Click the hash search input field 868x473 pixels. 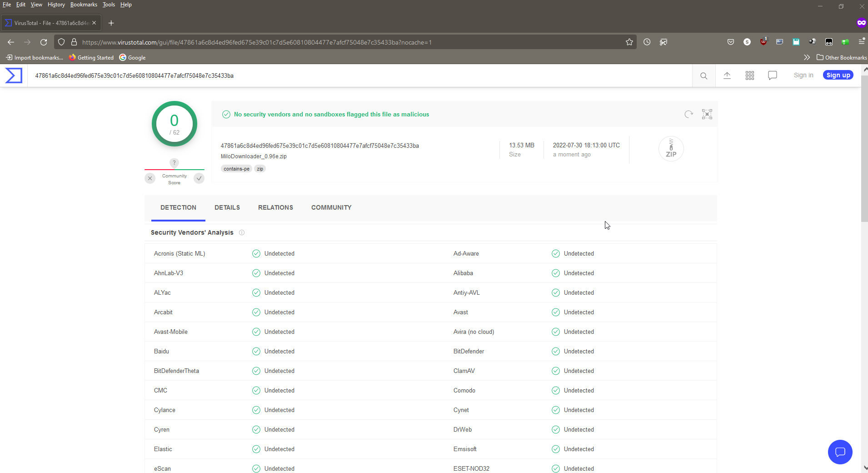coord(360,75)
